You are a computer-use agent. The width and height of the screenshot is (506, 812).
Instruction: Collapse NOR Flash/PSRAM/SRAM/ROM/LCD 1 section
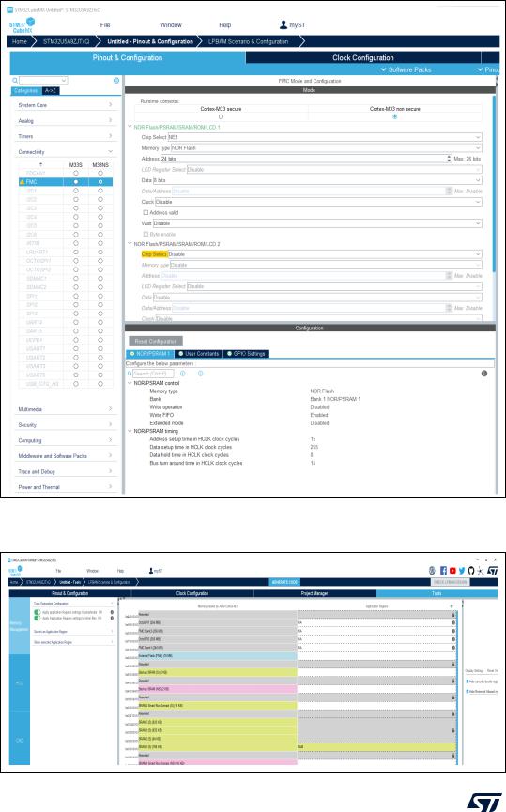click(x=130, y=127)
